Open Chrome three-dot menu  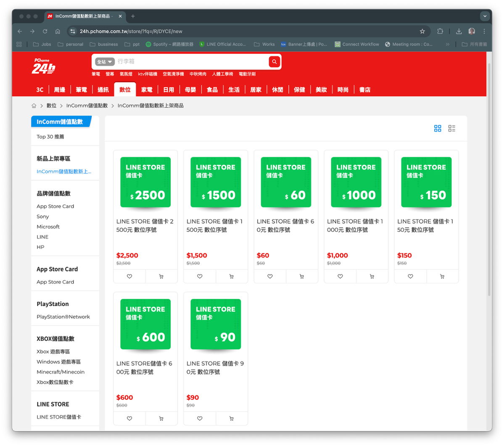tap(484, 31)
